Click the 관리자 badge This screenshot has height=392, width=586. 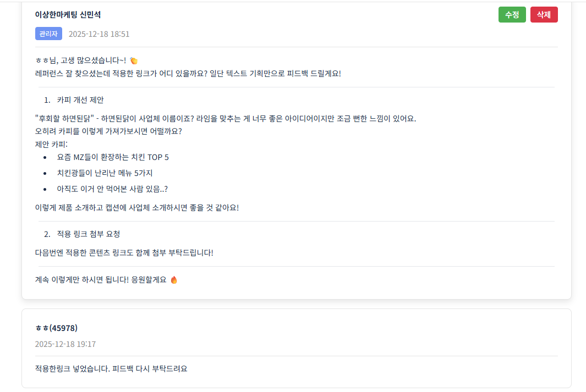click(x=48, y=34)
